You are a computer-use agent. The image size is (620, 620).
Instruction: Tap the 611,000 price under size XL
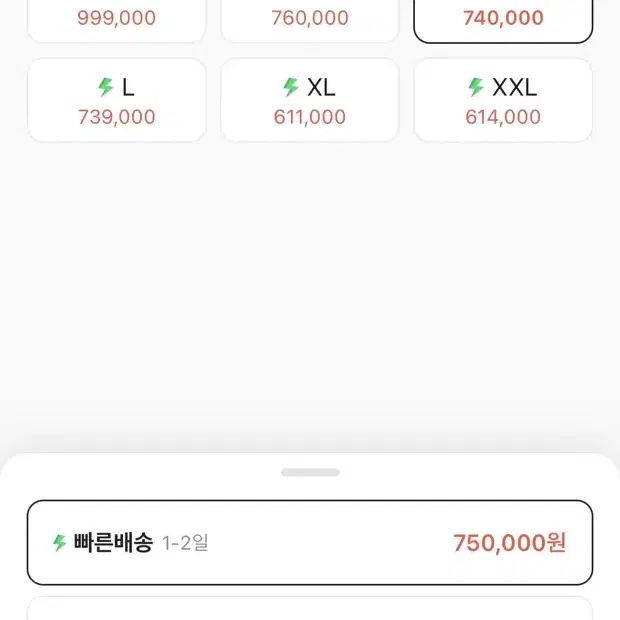[x=310, y=117]
